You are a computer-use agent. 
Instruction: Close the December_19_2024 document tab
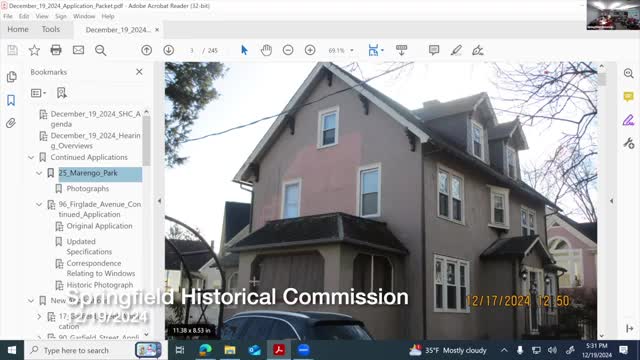(157, 30)
